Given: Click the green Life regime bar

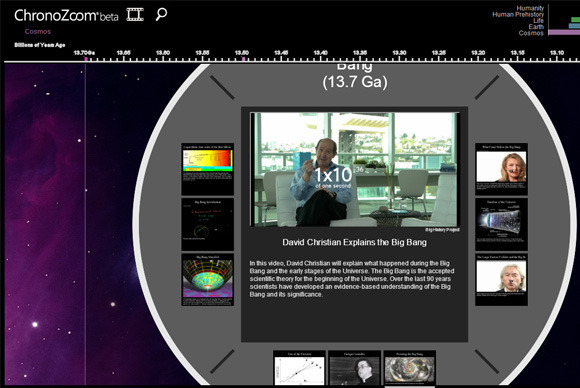Looking at the screenshot, I should point(575,20).
